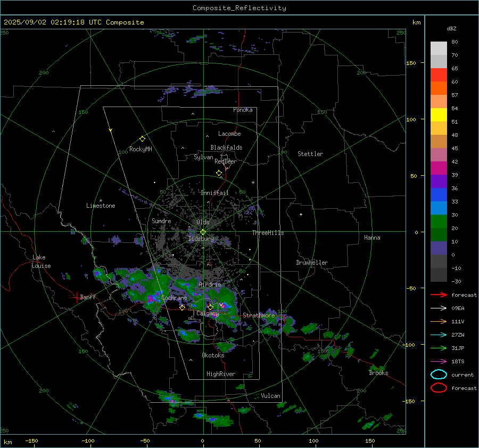Click the ThreeHills city label
Viewport: 479px width, 448px height.
pos(268,233)
